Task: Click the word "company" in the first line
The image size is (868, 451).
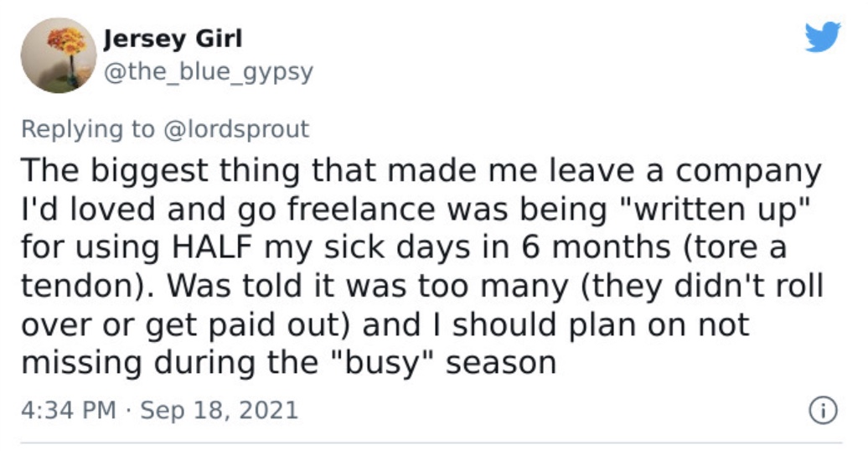Action: click(x=748, y=173)
